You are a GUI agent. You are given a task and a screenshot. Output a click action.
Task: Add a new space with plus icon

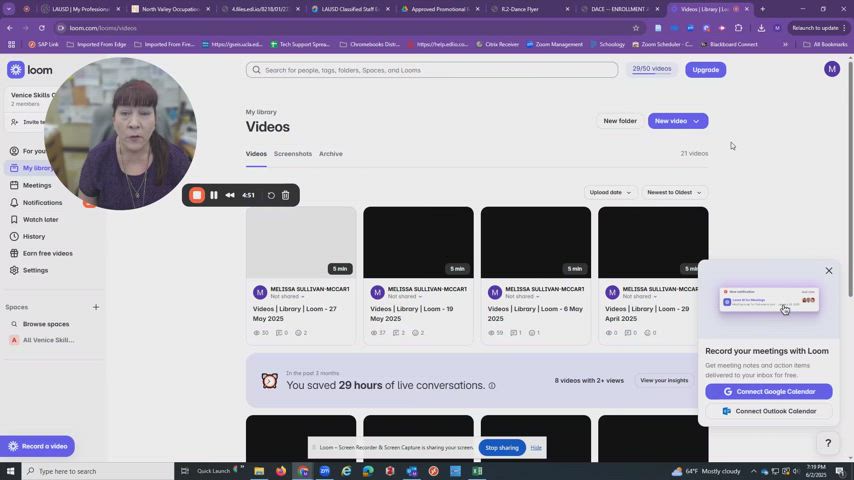pyautogui.click(x=96, y=307)
